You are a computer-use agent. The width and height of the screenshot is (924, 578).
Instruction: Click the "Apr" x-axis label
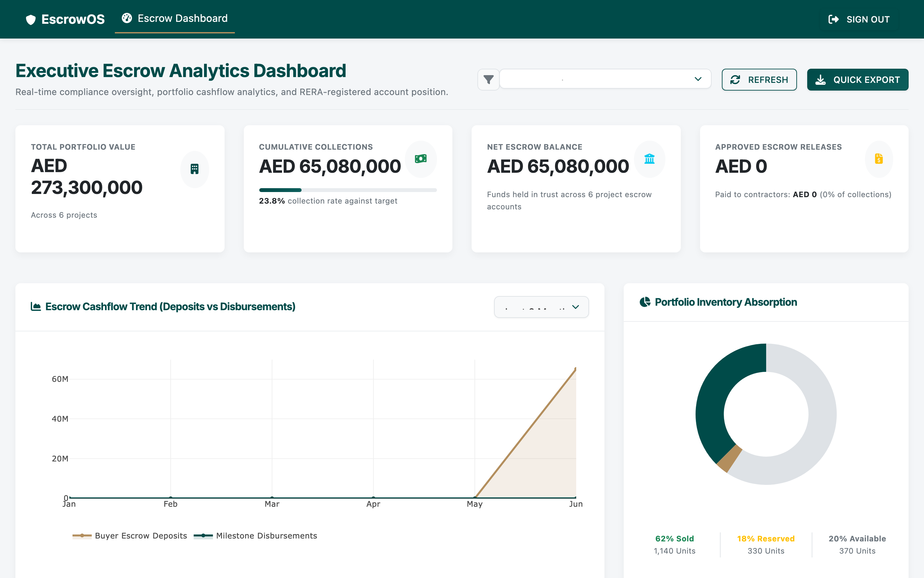tap(373, 504)
